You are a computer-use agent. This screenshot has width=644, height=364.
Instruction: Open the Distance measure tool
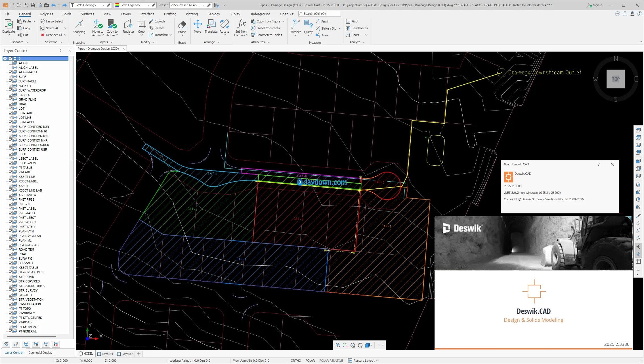pos(295,25)
